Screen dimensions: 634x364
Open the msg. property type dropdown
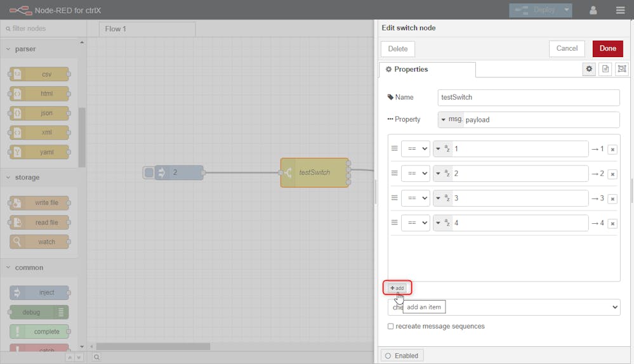click(x=451, y=120)
